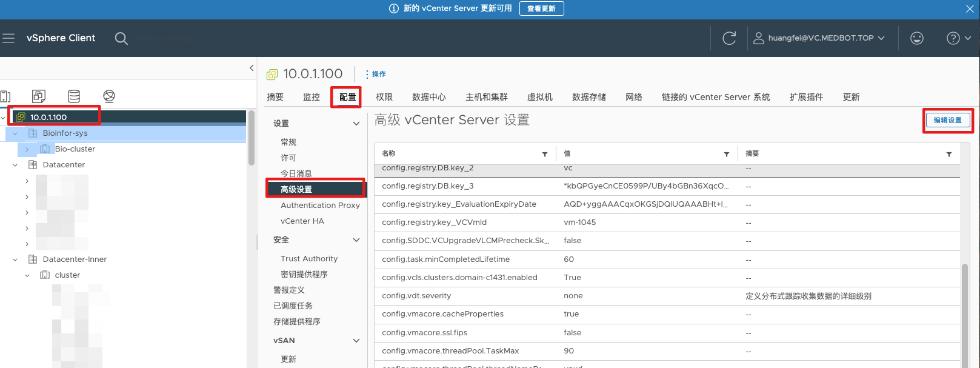Switch to Storage inventory view

[74, 96]
